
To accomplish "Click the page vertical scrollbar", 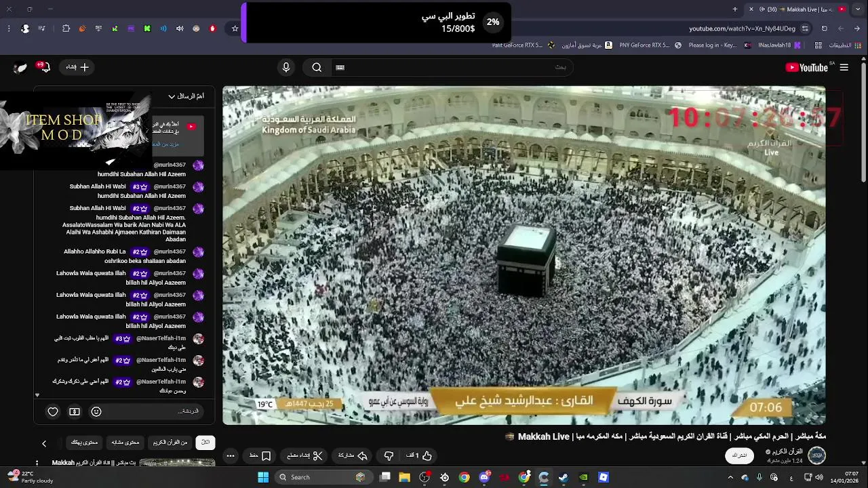I will coord(863,122).
